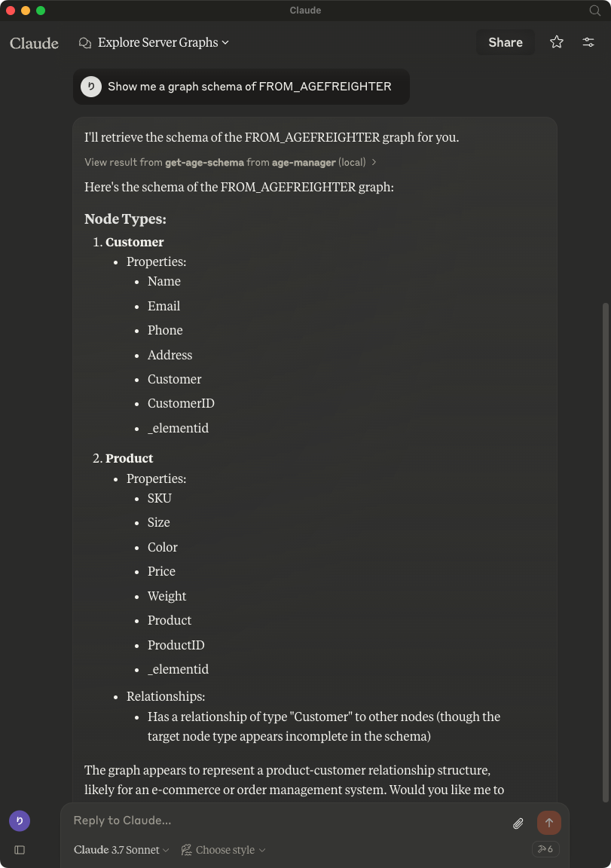Open the Claude 3.7 Sonnet model selector

pyautogui.click(x=121, y=849)
